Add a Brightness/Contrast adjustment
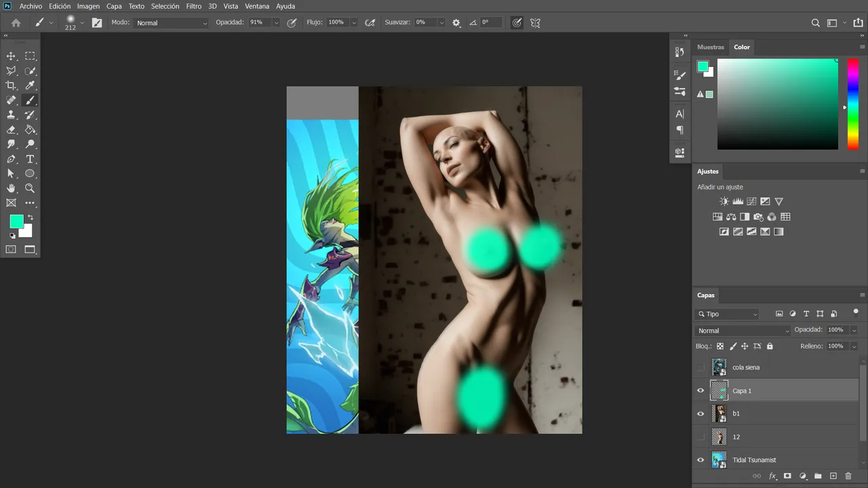 click(x=724, y=201)
